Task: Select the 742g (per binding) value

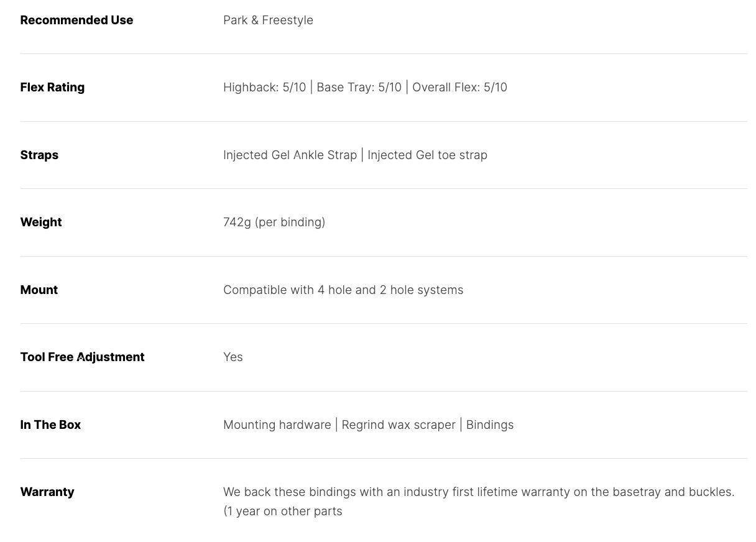Action: click(x=274, y=222)
